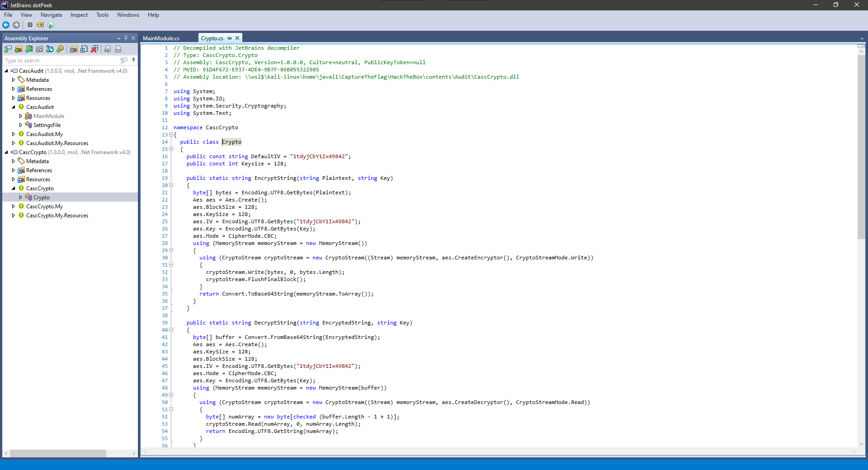The image size is (868, 470).
Task: Select SettingsFile in the assembly tree
Action: tap(47, 125)
